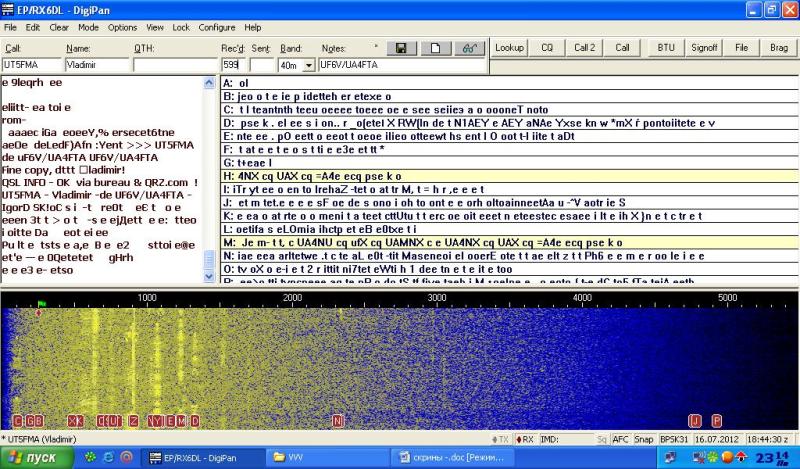Click the green star quick launch icon
Viewport: 800px width, 469px height.
pyautogui.click(x=91, y=457)
